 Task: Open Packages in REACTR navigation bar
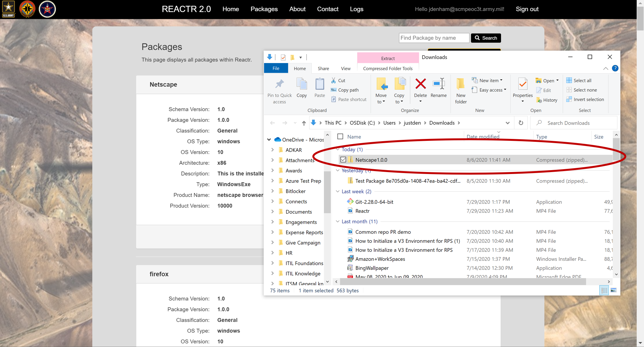coord(264,9)
